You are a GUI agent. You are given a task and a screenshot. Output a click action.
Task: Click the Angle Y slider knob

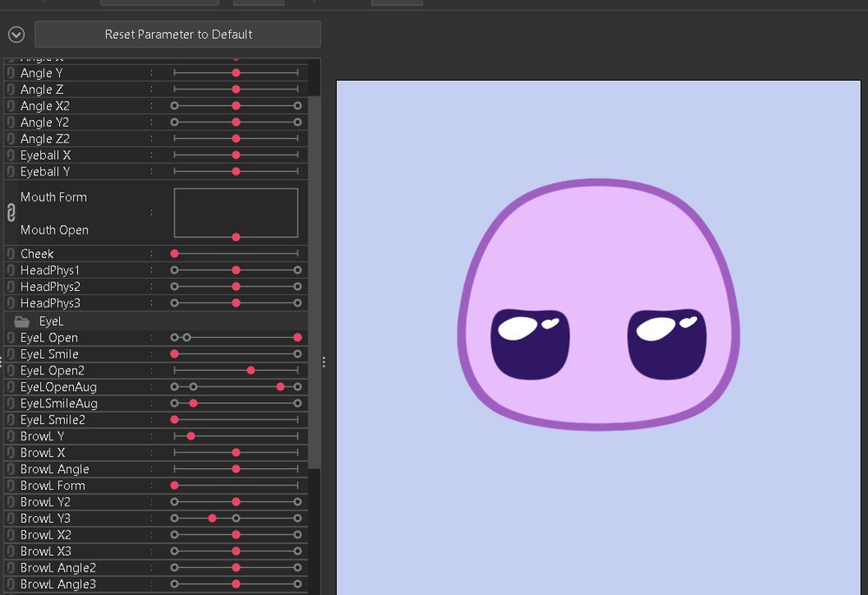(235, 73)
